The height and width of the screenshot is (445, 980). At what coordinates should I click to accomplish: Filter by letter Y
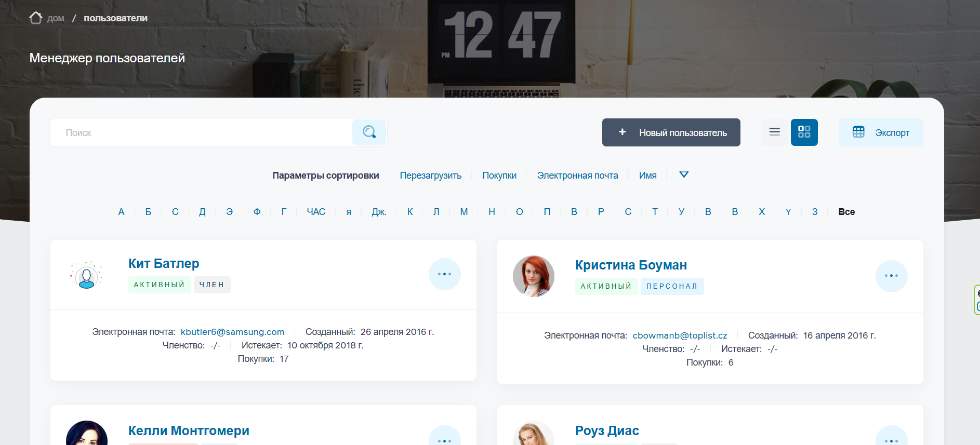click(x=789, y=212)
